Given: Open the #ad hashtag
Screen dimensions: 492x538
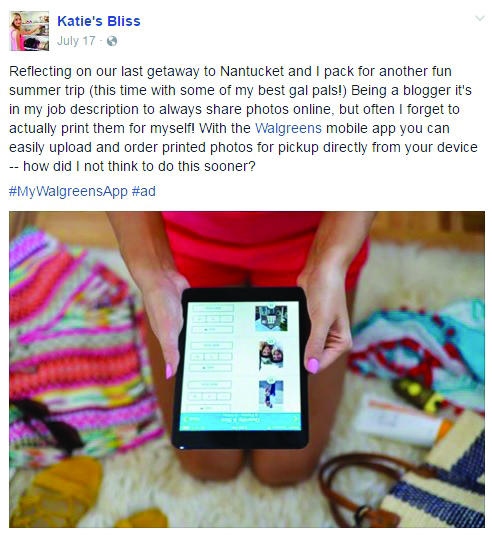Looking at the screenshot, I should point(144,191).
